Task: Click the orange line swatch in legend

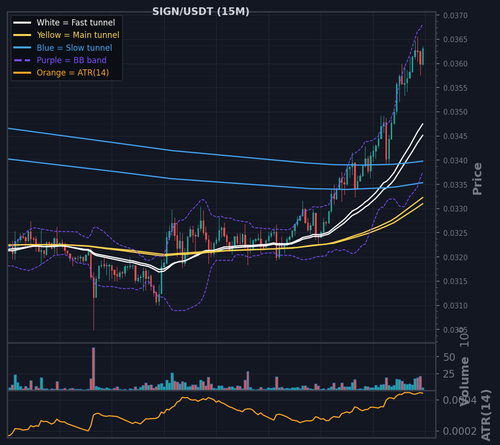Action: click(x=22, y=73)
